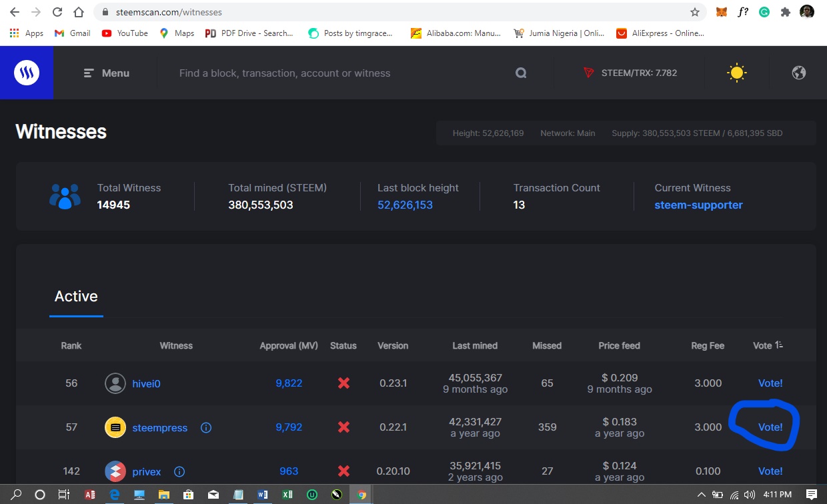Click hivei0 red X status icon
The image size is (827, 504).
343,383
